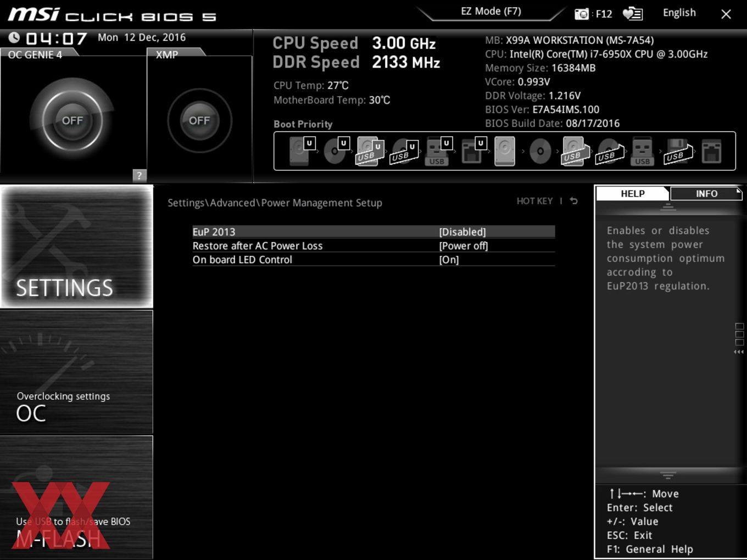747x560 pixels.
Task: Open the HOT KEY menu
Action: [534, 201]
